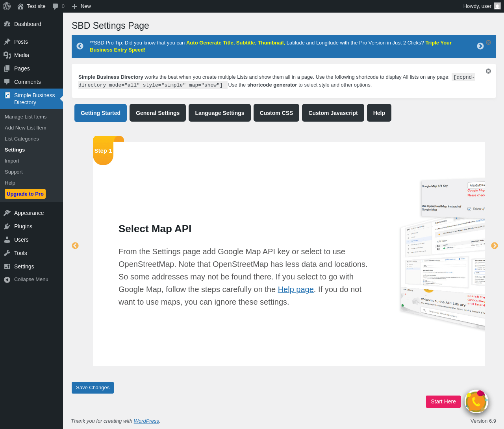Click the Tools wrench icon

point(7,253)
